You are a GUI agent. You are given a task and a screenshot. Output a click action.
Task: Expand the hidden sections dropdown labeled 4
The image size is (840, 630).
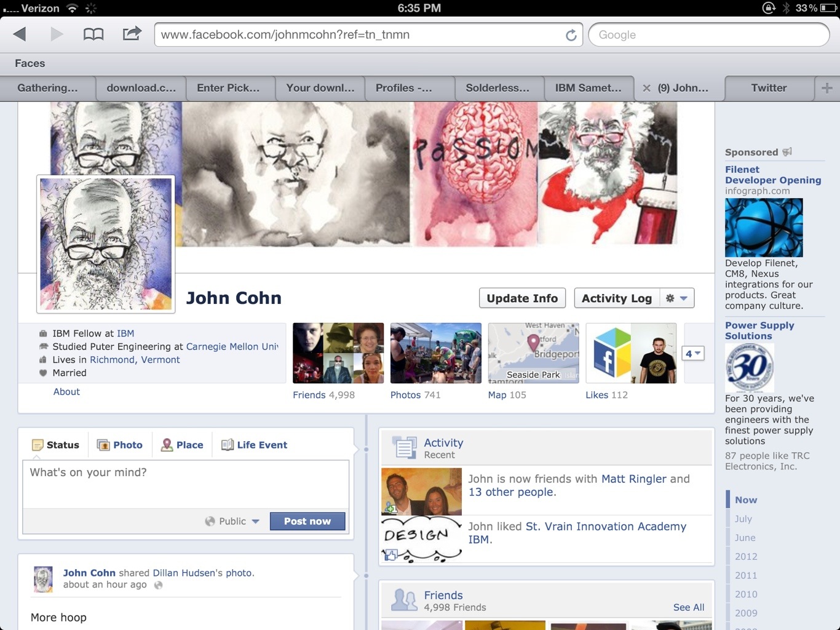[692, 353]
